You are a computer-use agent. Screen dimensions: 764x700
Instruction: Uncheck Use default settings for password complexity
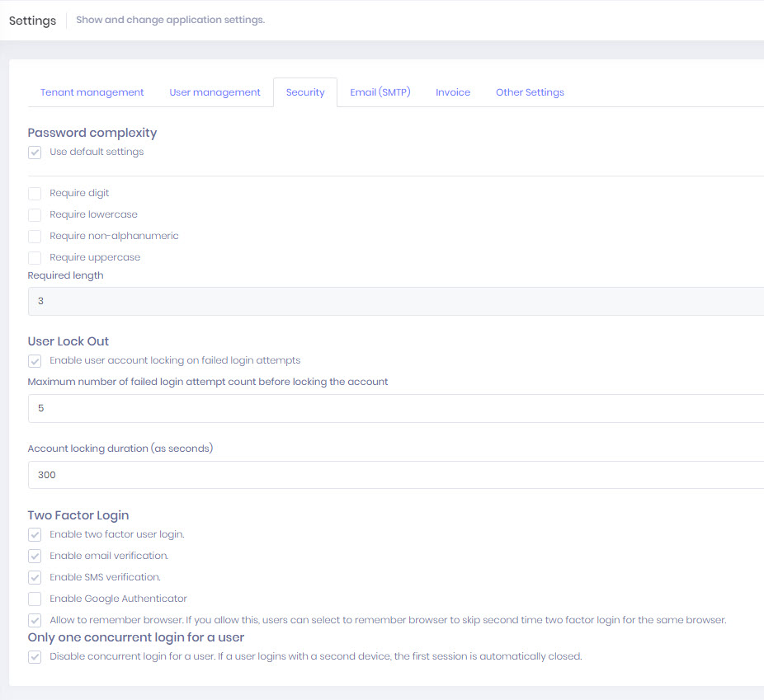[35, 152]
